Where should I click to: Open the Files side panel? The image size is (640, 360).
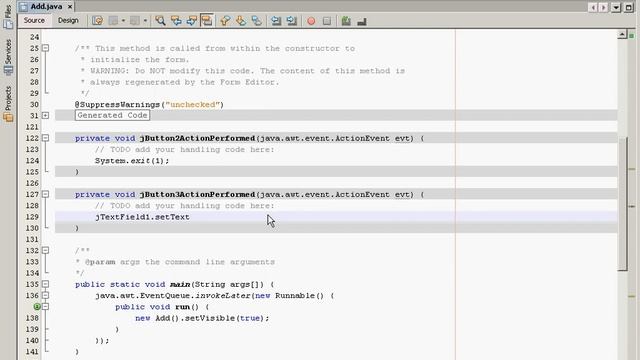point(8,16)
